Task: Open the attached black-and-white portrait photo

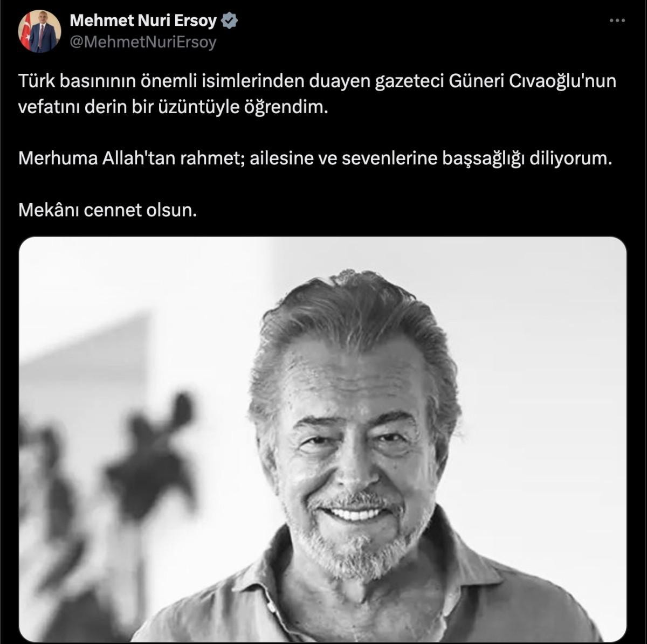Action: (322, 439)
